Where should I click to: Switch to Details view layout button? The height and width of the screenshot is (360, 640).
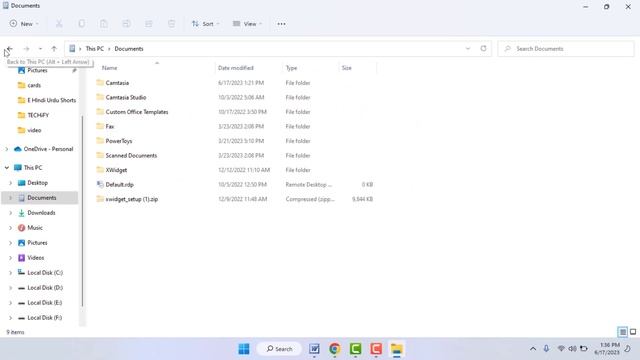click(622, 332)
